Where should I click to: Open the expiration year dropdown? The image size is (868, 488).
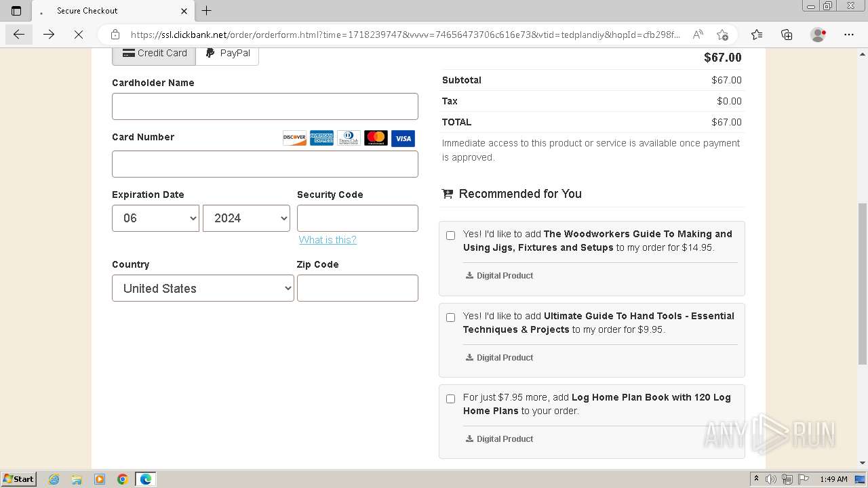click(x=246, y=218)
